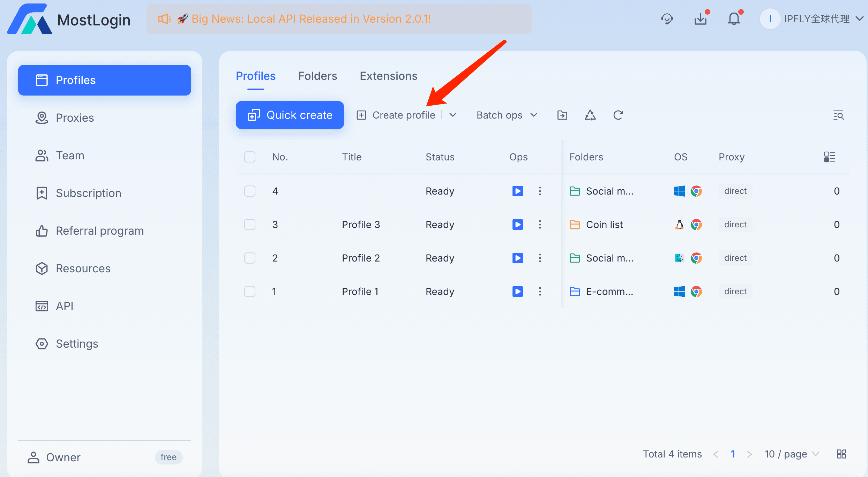Click the download icon in the header
The width and height of the screenshot is (868, 477).
click(x=701, y=19)
